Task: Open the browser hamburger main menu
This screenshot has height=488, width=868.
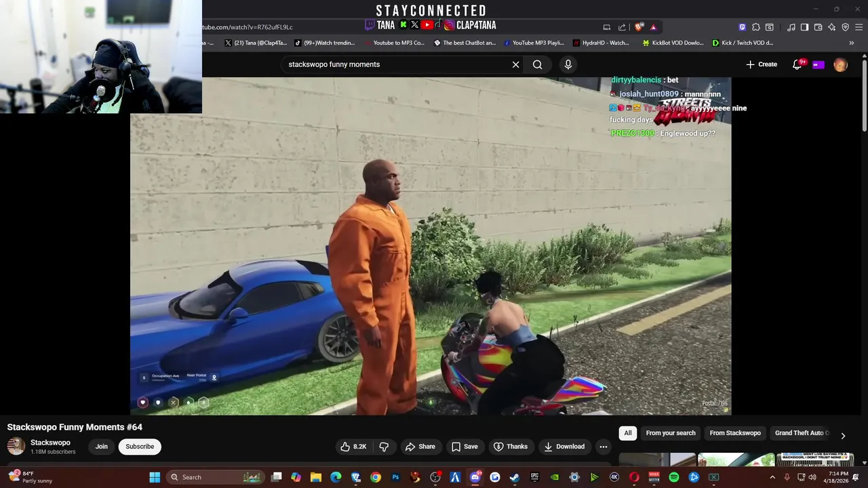Action: 859,27
